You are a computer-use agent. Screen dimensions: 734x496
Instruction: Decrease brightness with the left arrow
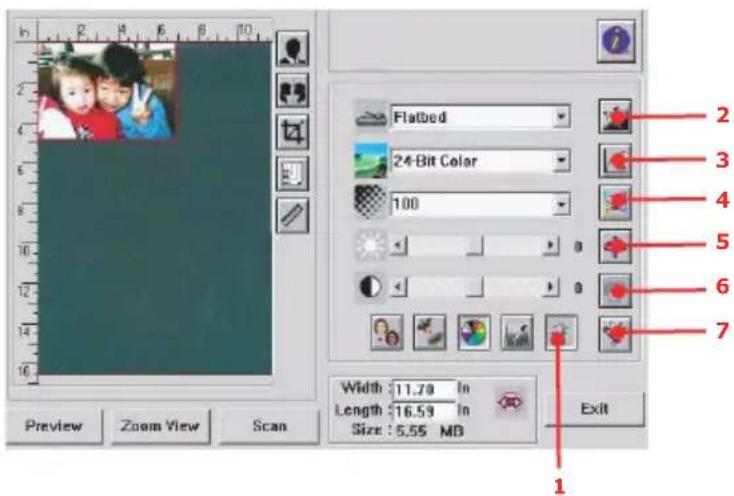pos(398,245)
